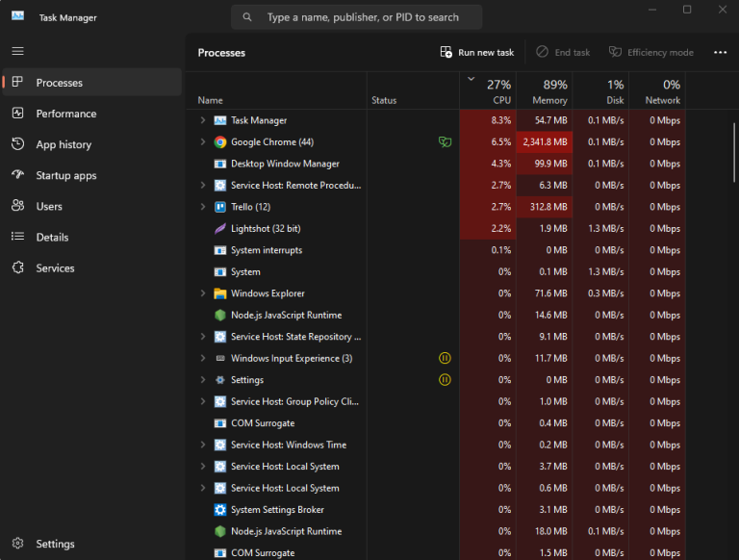Click the Lightshot feather icon
Viewport: 739px width, 560px height.
(220, 229)
